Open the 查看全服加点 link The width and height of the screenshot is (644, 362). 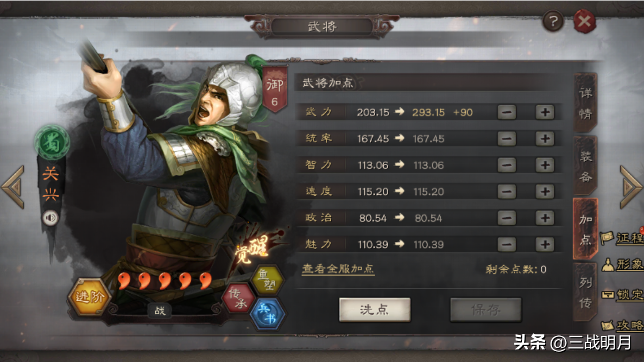pos(338,269)
